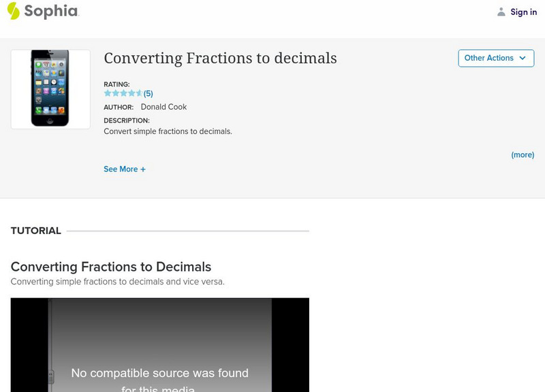Click the video player area
Screen dimensions: 545x392
(160, 347)
